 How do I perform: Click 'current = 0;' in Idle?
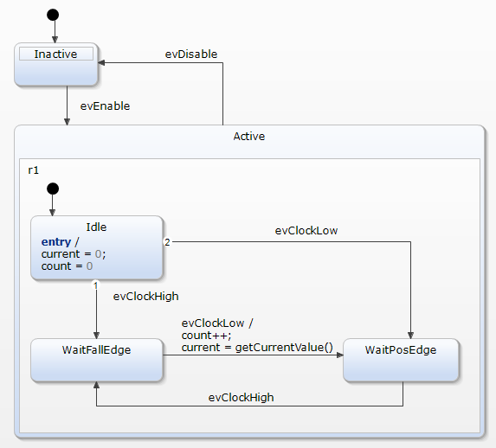coord(74,254)
